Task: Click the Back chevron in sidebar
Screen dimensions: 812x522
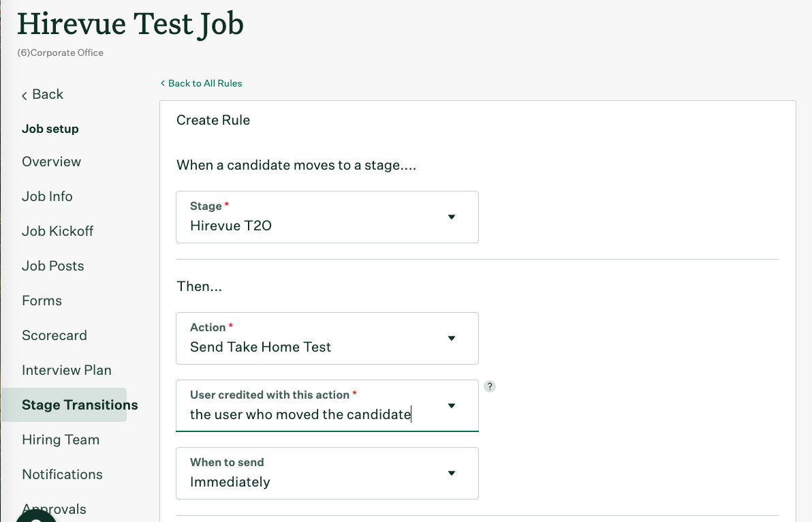Action: point(25,95)
